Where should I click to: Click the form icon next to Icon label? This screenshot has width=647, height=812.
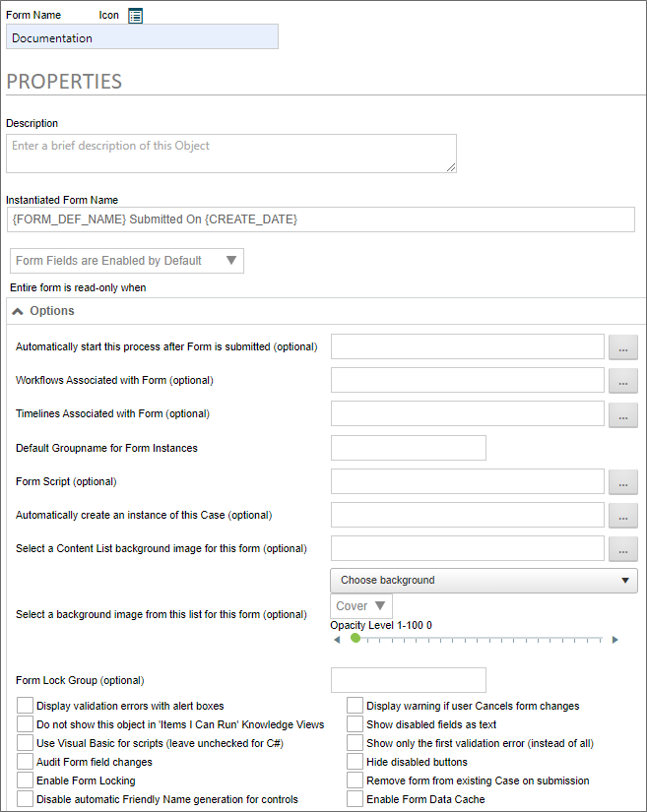tap(136, 16)
